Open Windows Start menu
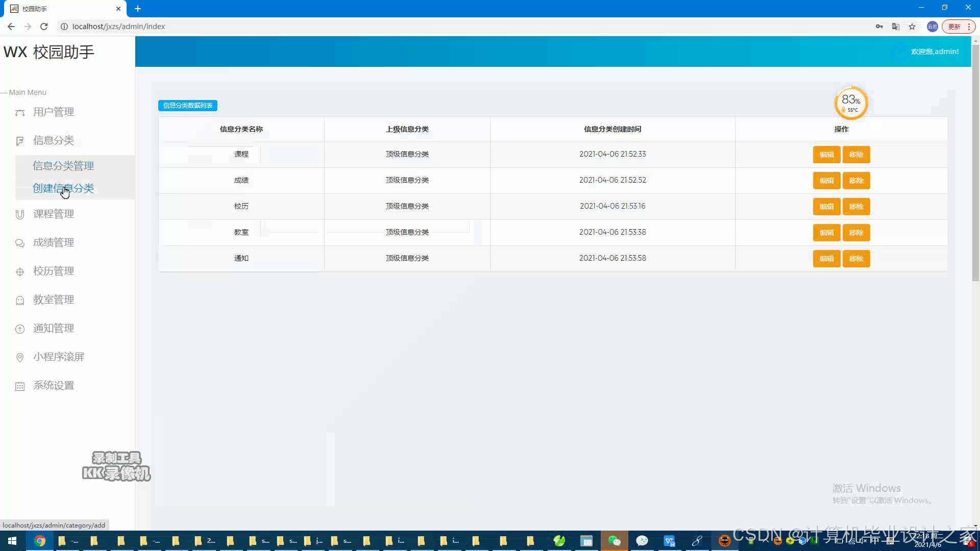980x551 pixels. tap(12, 541)
